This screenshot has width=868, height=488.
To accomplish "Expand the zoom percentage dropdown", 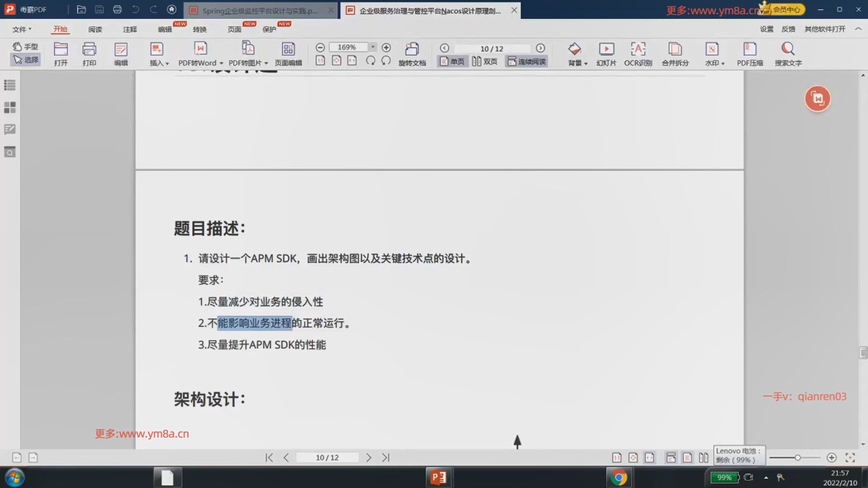I will click(x=373, y=47).
